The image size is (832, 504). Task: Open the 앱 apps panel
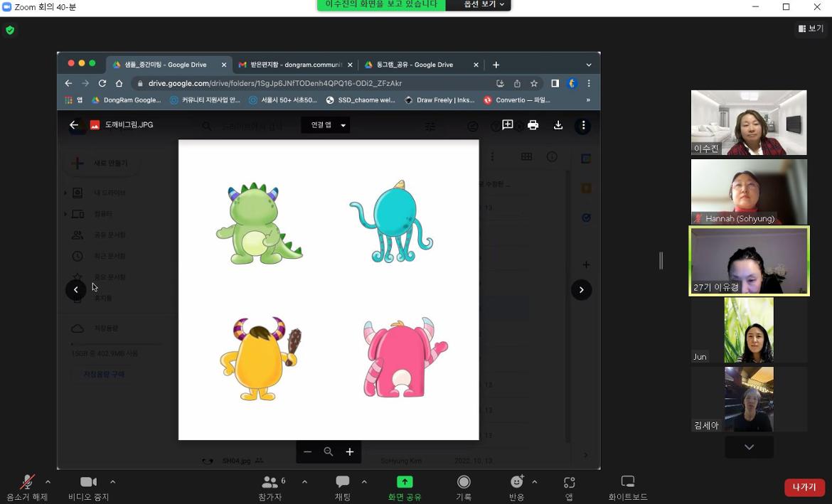click(569, 487)
